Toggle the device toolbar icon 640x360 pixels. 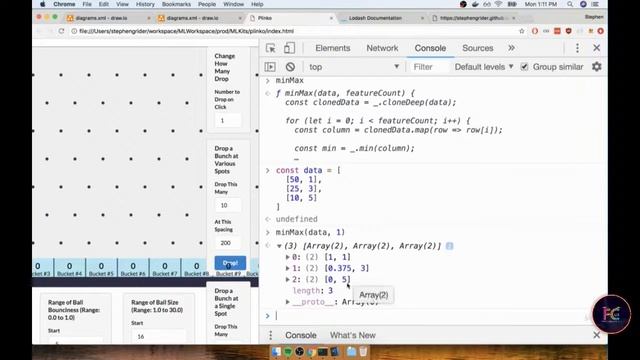[x=289, y=48]
